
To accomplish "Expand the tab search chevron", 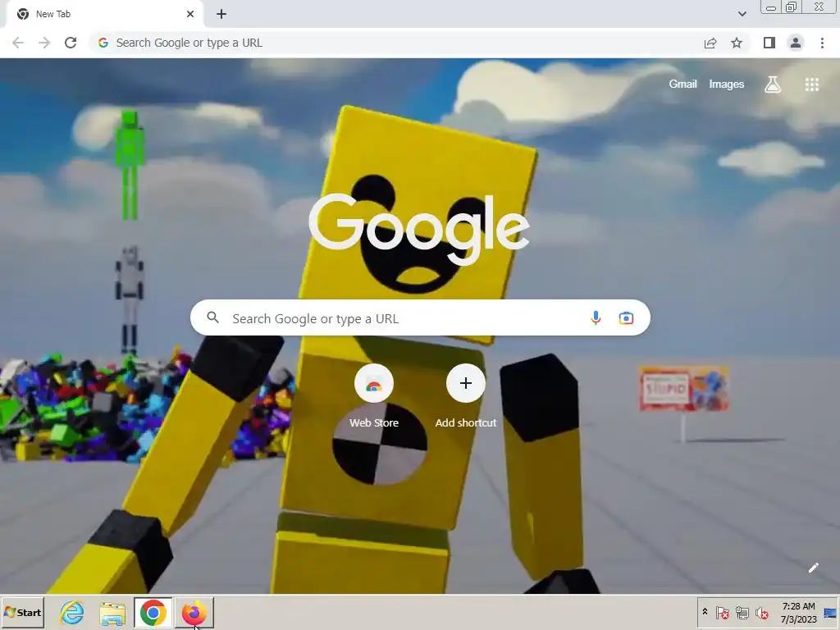I will (x=742, y=14).
